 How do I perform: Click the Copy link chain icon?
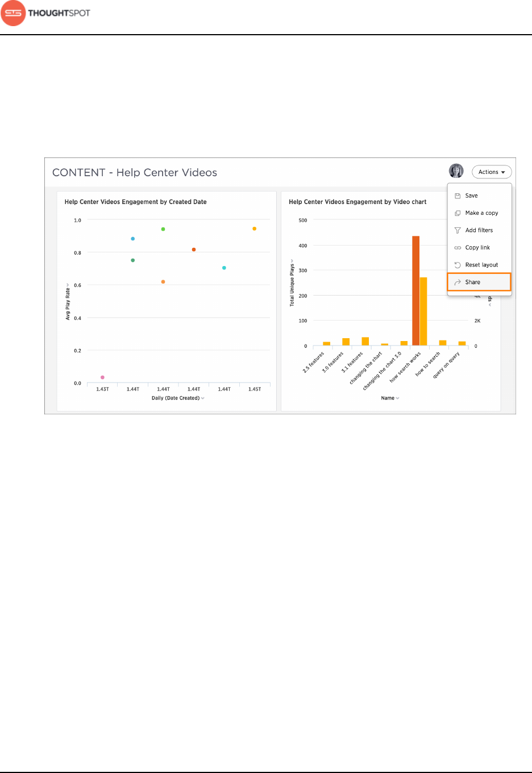click(x=458, y=248)
